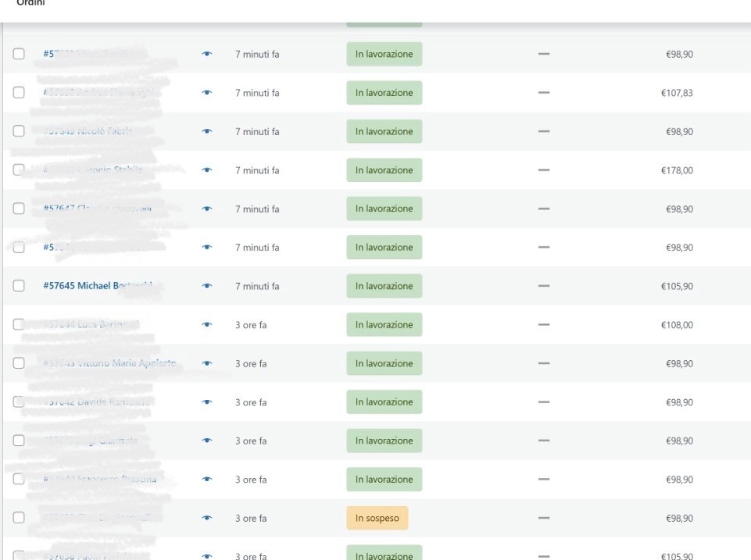Open Vittorio Maria's order link
This screenshot has width=751, height=560.
tap(109, 363)
